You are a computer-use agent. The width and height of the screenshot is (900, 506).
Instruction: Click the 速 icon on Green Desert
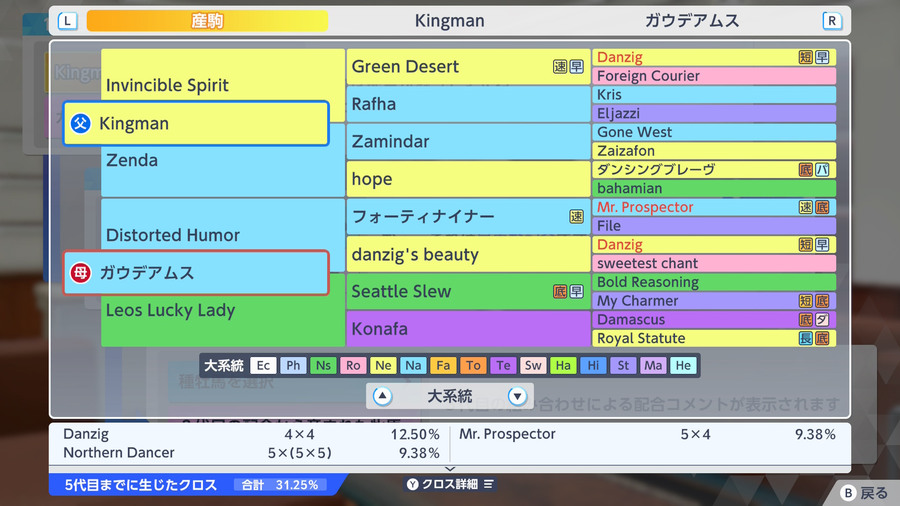(x=560, y=67)
